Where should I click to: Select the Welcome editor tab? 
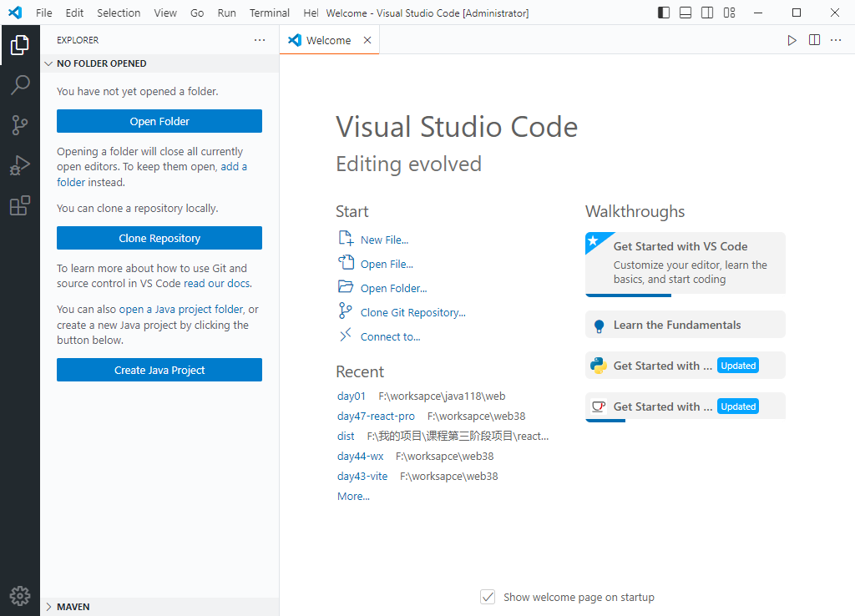pos(329,40)
